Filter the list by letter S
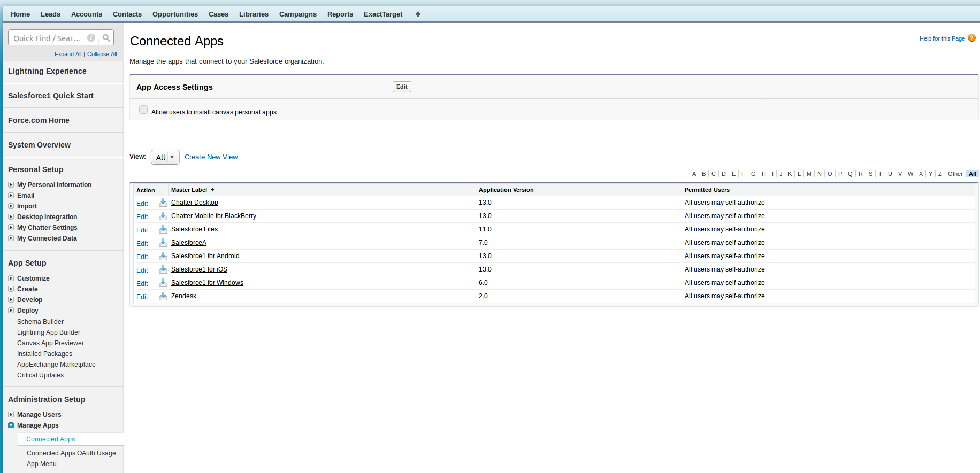The height and width of the screenshot is (473, 980). (x=870, y=174)
